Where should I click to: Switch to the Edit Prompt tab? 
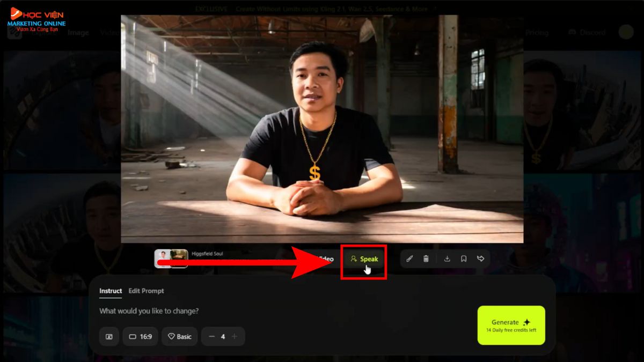pyautogui.click(x=147, y=291)
